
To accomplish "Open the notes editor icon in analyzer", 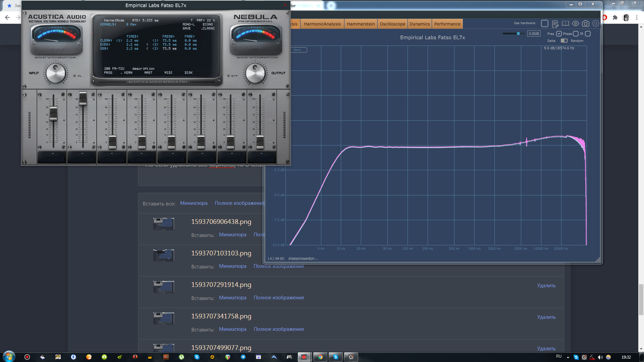I will (x=555, y=24).
